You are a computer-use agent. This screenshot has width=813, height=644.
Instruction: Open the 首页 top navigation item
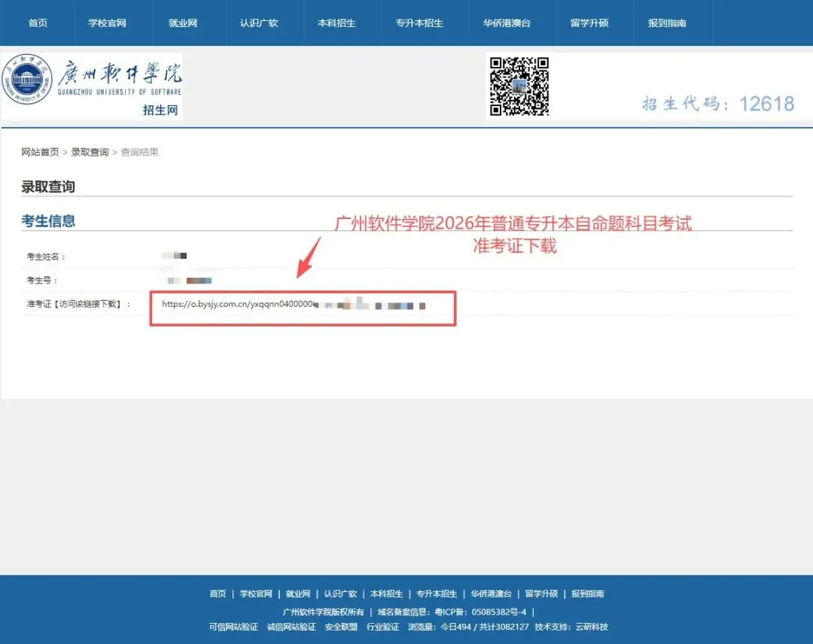click(x=38, y=23)
